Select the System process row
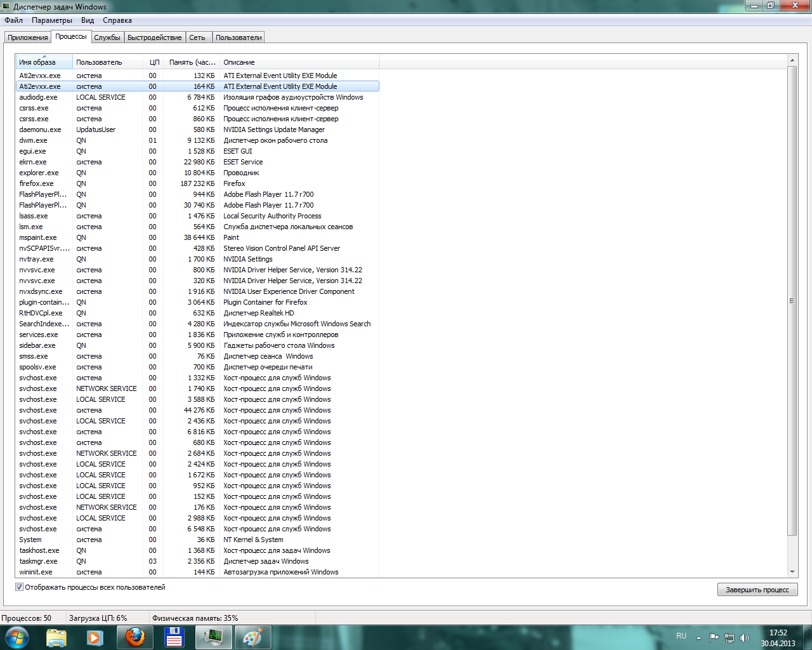812x650 pixels. [197, 540]
